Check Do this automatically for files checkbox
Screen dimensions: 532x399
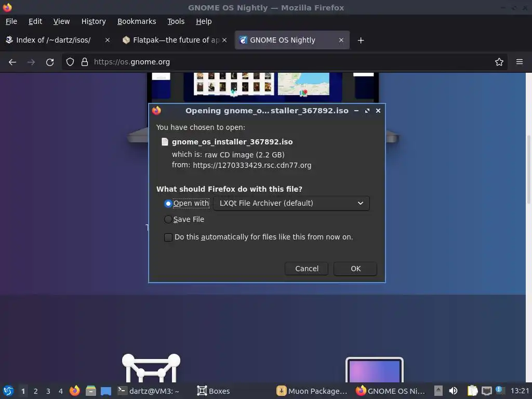[168, 237]
